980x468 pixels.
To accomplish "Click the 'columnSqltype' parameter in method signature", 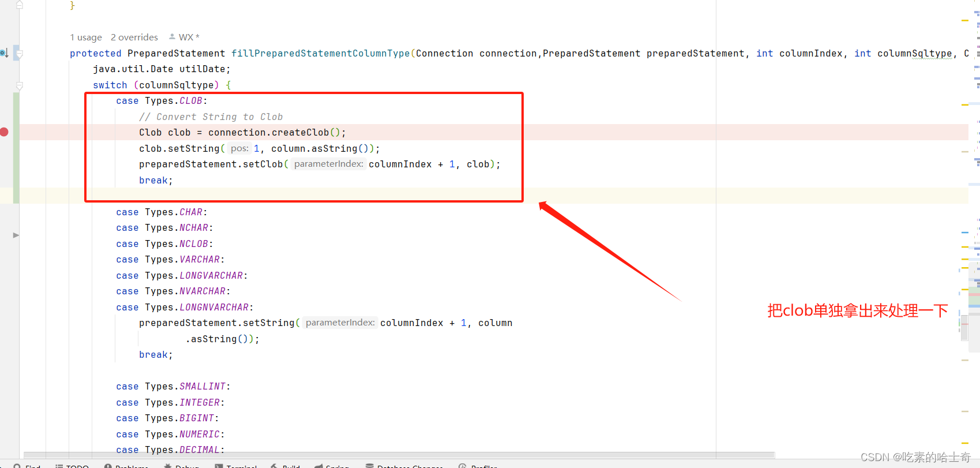I will 915,54.
